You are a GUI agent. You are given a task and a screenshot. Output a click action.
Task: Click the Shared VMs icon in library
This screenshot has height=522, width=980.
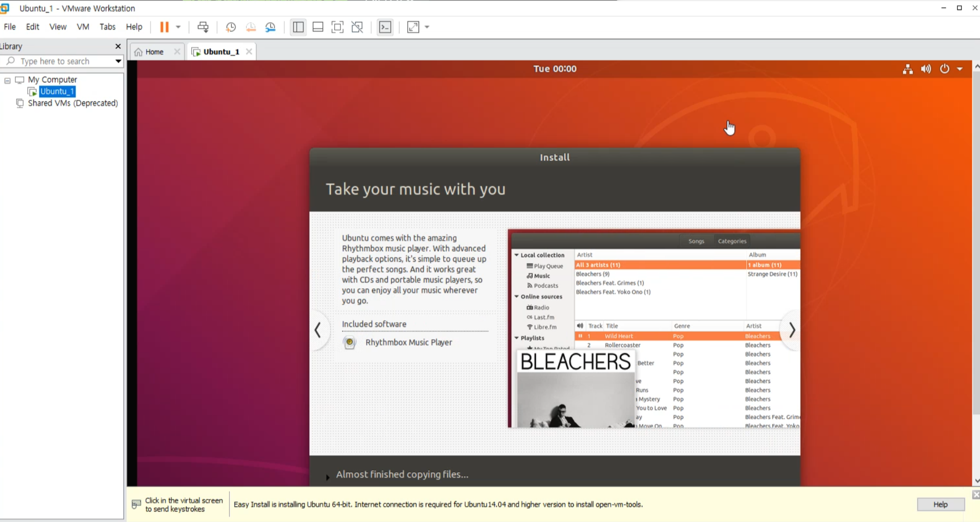pyautogui.click(x=20, y=103)
